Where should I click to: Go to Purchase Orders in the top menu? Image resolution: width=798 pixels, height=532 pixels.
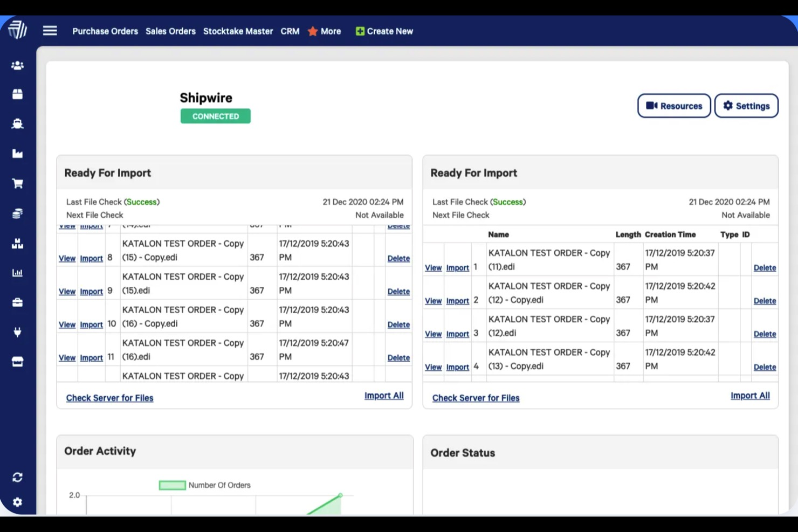105,31
